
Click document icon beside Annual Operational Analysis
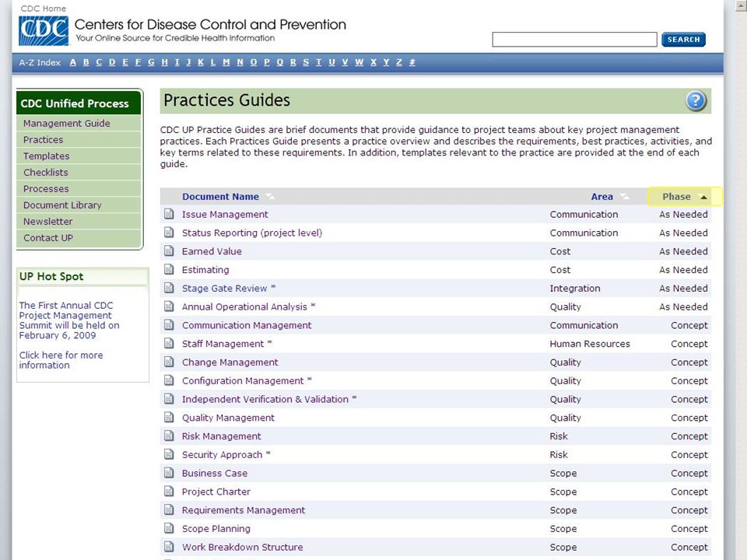[169, 306]
